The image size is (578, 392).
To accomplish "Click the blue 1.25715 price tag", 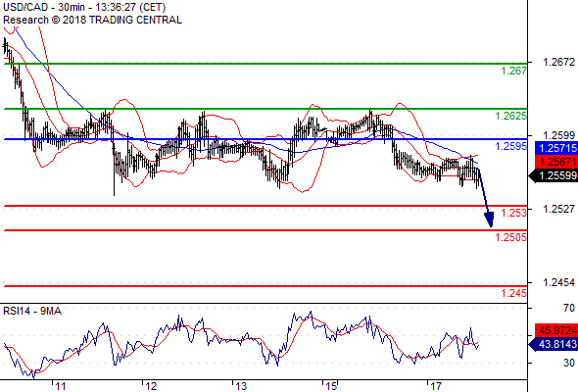I will (556, 148).
